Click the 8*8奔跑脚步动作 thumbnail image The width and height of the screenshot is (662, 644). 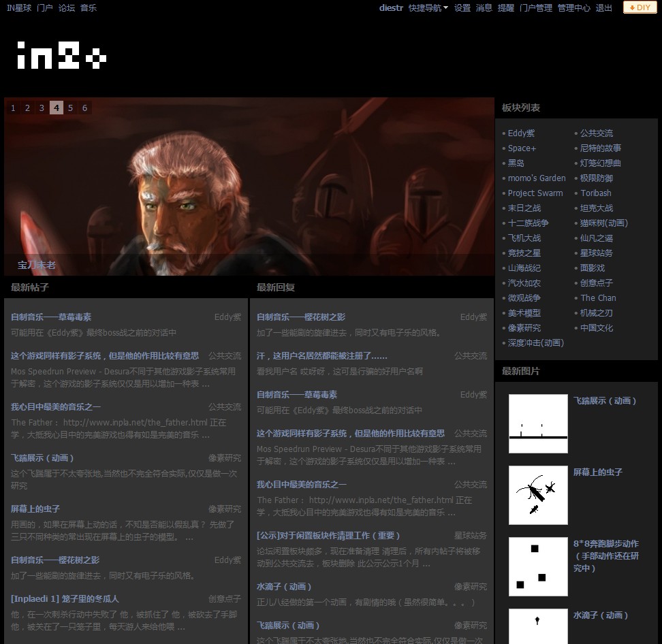[538, 566]
